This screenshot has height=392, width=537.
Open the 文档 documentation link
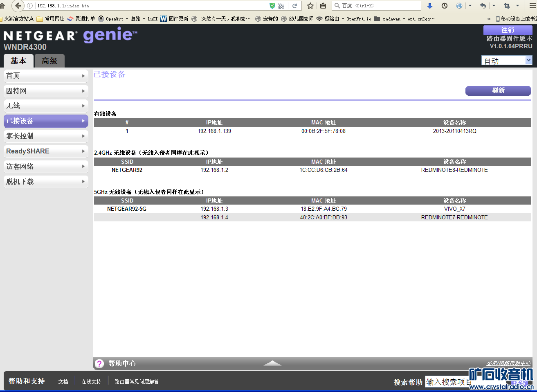[63, 381]
